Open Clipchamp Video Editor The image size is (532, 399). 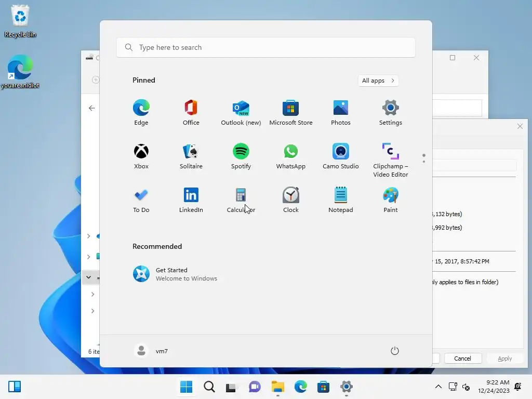coord(391,161)
